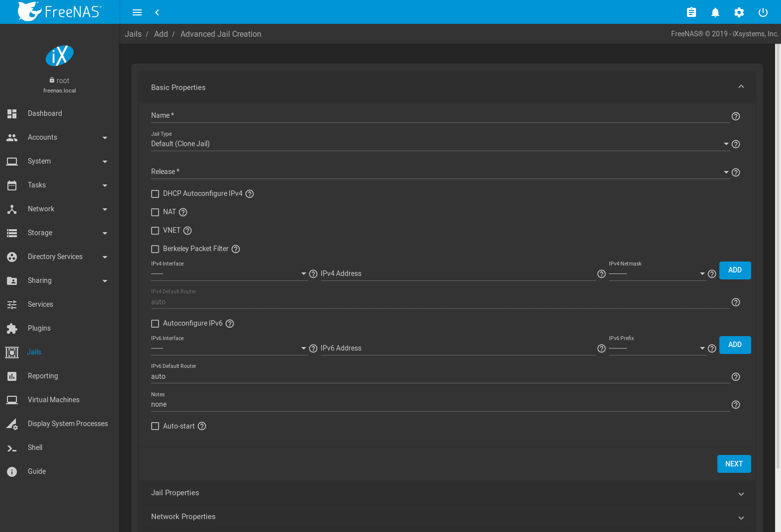
Task: Click the help icon beside Name field
Action: tap(736, 116)
